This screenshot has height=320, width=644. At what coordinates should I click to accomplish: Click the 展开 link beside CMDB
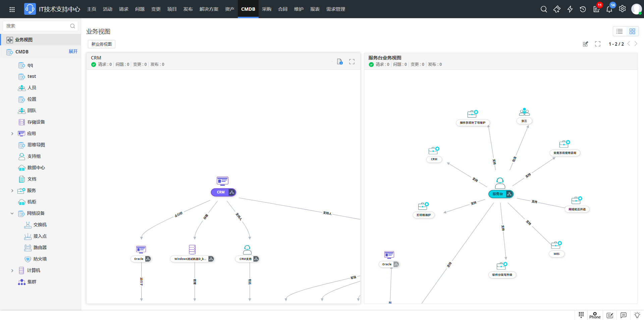(x=73, y=51)
